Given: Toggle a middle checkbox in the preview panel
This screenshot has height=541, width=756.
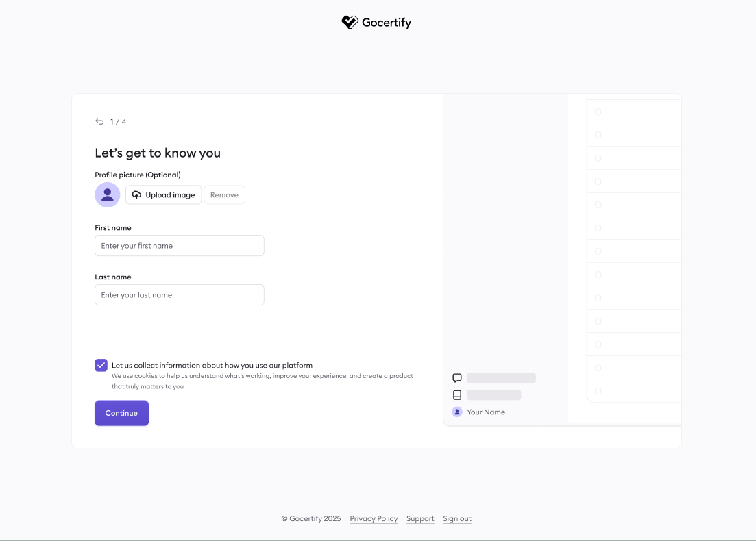Looking at the screenshot, I should coord(598,251).
